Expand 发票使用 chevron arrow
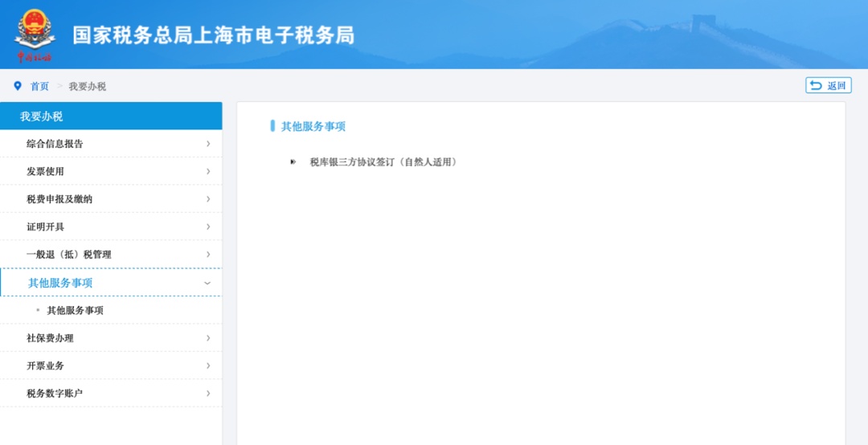 [x=208, y=171]
